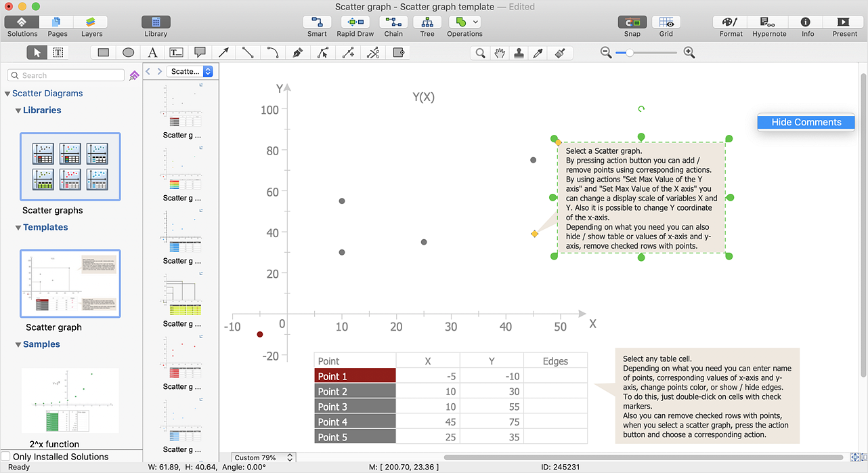The image size is (868, 473).
Task: Toggle Snap on or off
Action: tap(632, 22)
